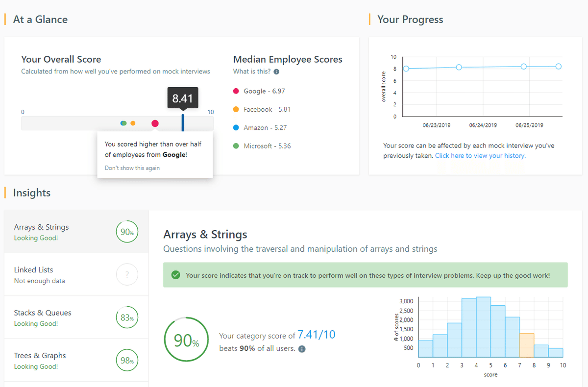Click Facebook orange legend dot
This screenshot has height=387, width=588.
(x=236, y=109)
